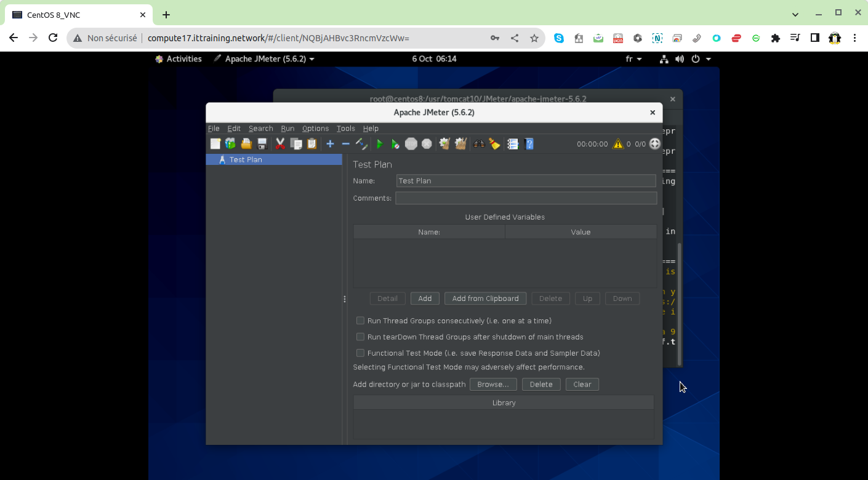
Task: Click the Value column header
Action: click(581, 232)
